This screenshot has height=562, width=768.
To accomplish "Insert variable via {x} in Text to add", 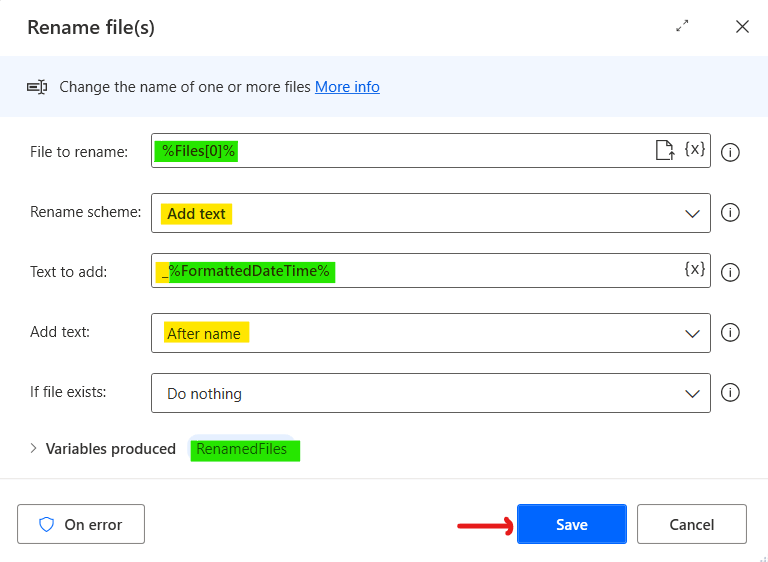I will pyautogui.click(x=695, y=269).
